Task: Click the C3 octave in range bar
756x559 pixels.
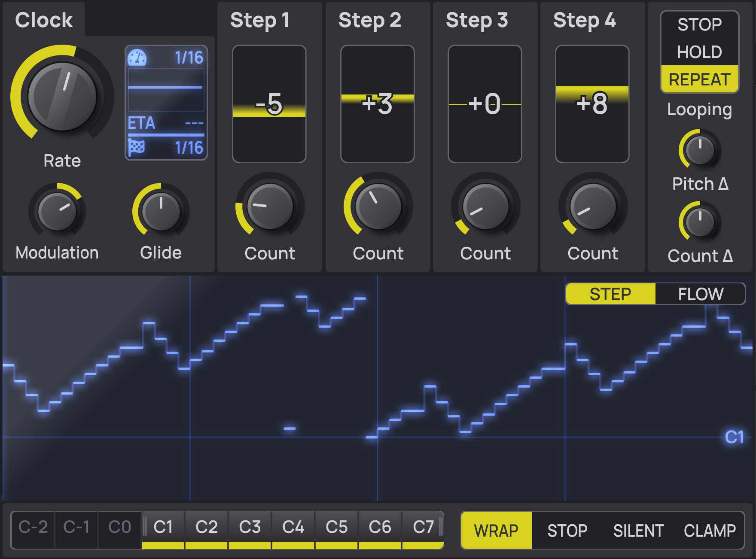Action: [x=250, y=530]
